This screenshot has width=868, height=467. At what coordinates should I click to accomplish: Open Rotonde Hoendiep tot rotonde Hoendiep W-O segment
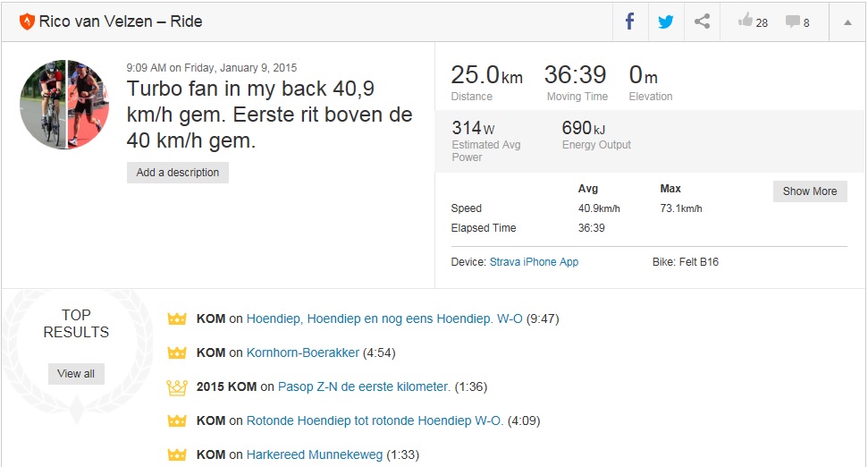click(375, 420)
